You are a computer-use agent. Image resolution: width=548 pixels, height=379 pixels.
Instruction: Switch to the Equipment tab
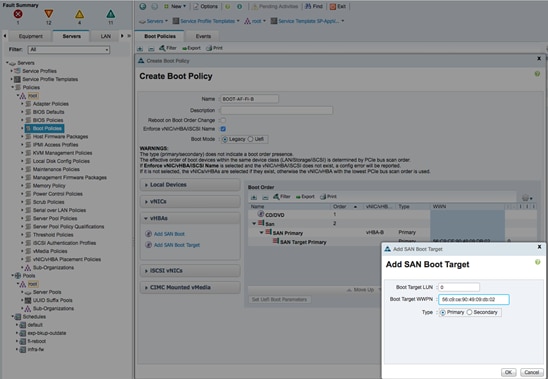tap(30, 36)
